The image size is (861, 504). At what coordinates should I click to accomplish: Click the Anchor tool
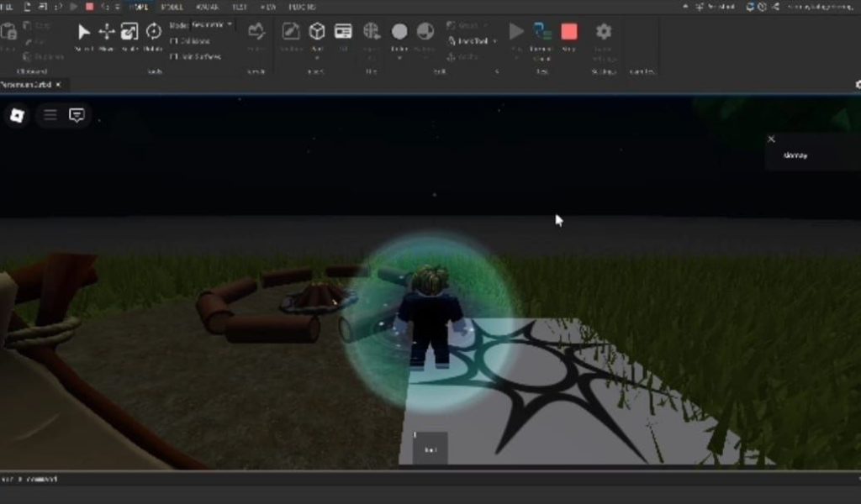pos(463,56)
